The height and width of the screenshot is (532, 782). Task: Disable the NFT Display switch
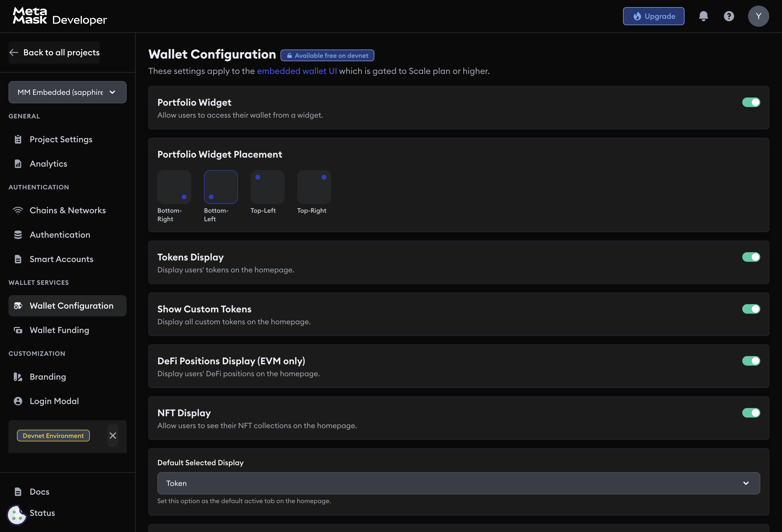[x=751, y=413]
